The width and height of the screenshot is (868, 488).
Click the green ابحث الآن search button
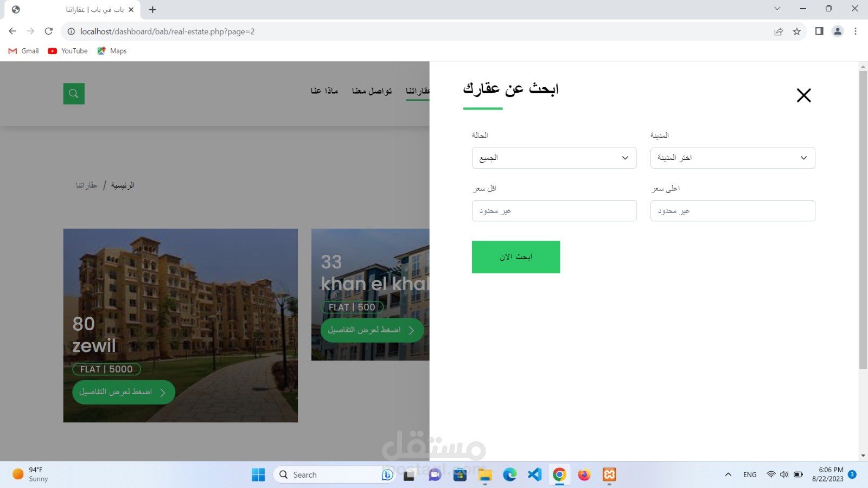(x=515, y=257)
